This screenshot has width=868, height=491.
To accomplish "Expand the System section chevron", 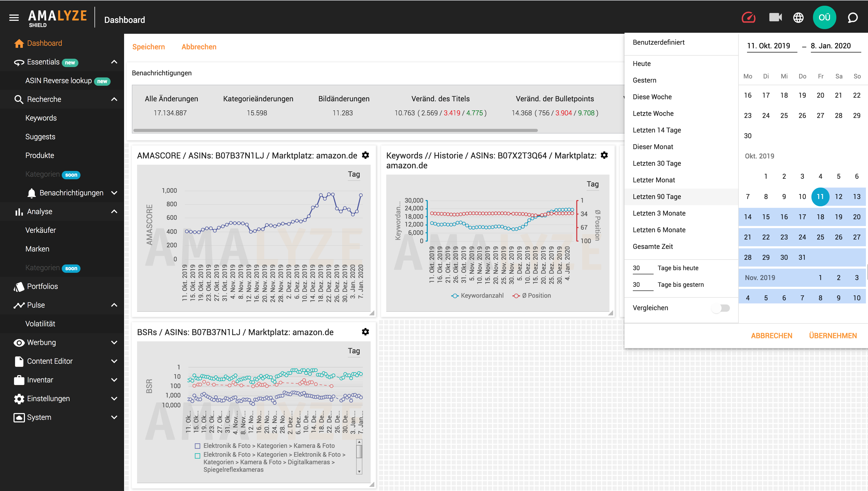I will click(x=114, y=417).
